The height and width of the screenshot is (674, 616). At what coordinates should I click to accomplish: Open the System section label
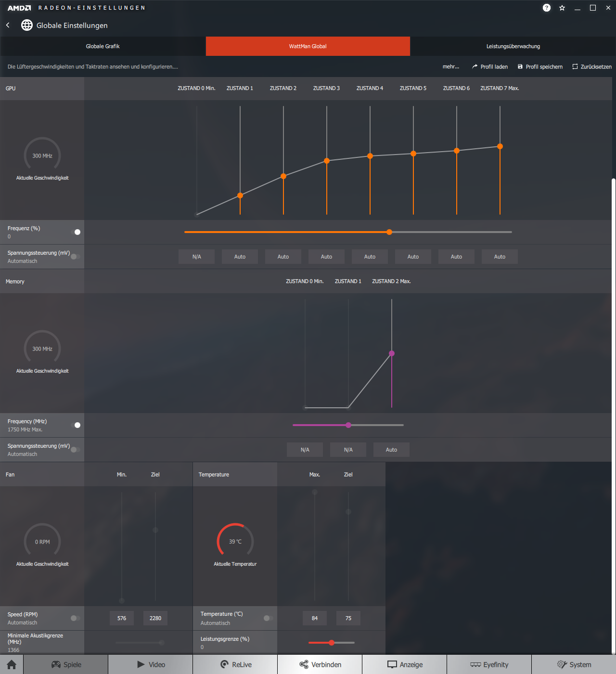(580, 664)
